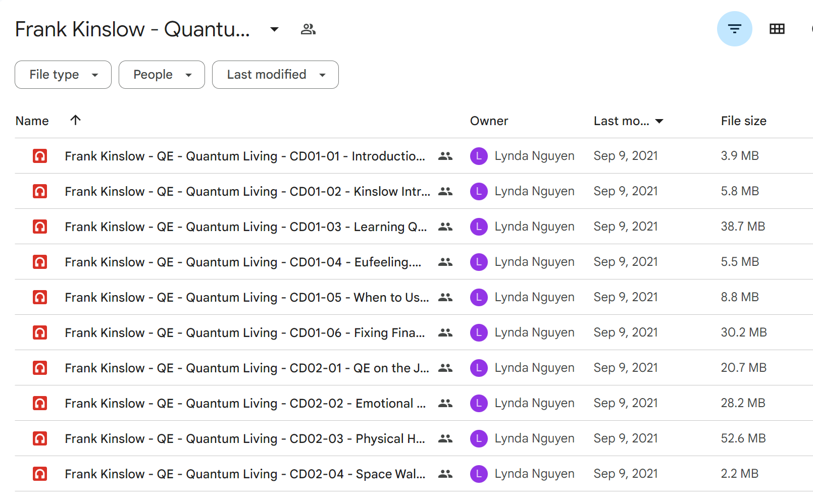The height and width of the screenshot is (504, 813).
Task: Click the audio file icon for CD01-01
Action: tap(40, 156)
